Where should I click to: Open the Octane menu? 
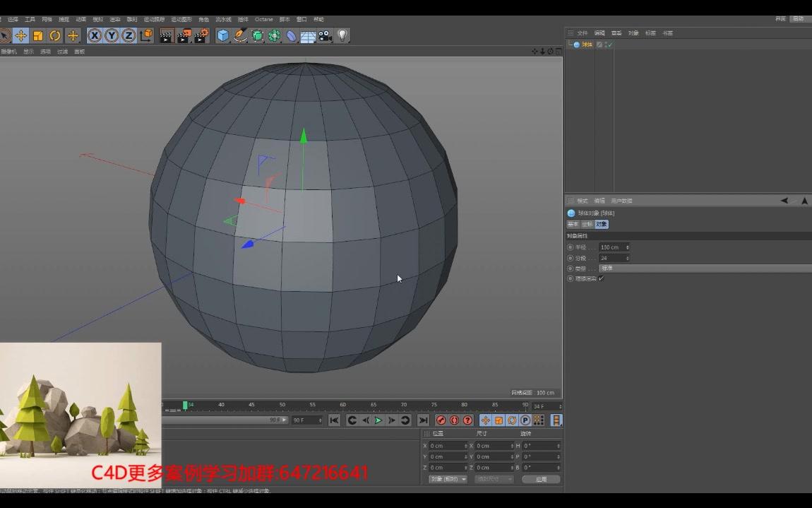click(x=263, y=19)
